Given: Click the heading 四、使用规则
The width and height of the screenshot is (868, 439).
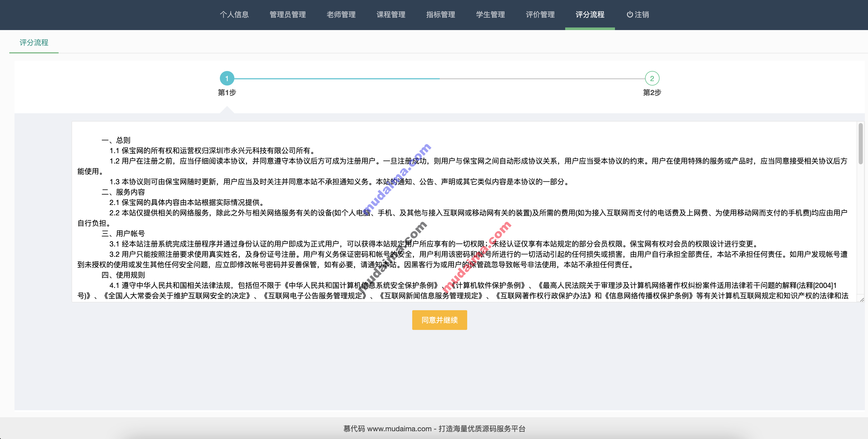Looking at the screenshot, I should click(x=123, y=275).
